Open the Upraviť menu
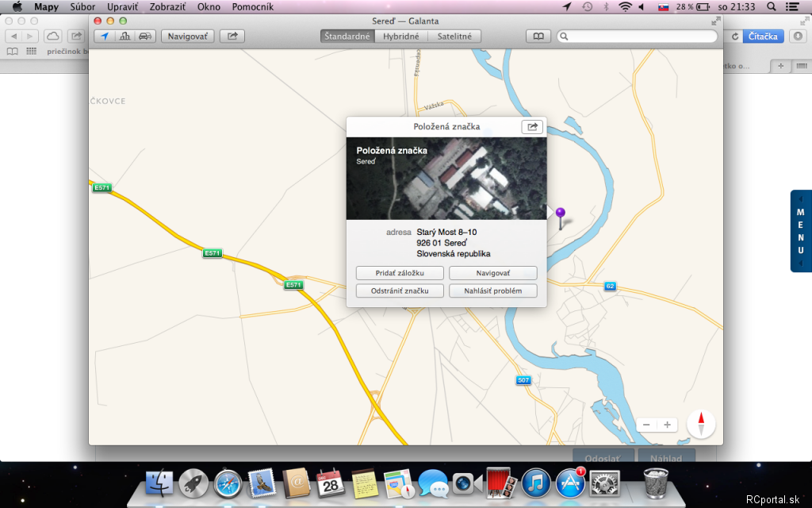This screenshot has width=812, height=508. (x=123, y=6)
